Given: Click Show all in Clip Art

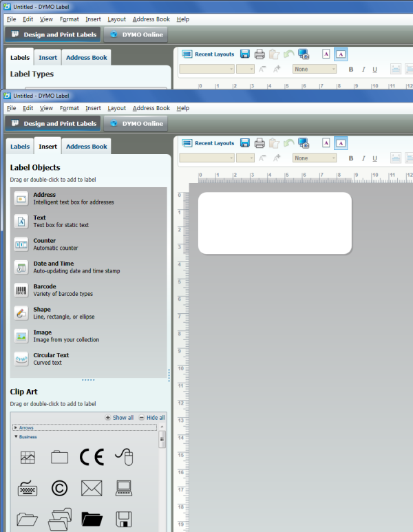Looking at the screenshot, I should tap(119, 418).
